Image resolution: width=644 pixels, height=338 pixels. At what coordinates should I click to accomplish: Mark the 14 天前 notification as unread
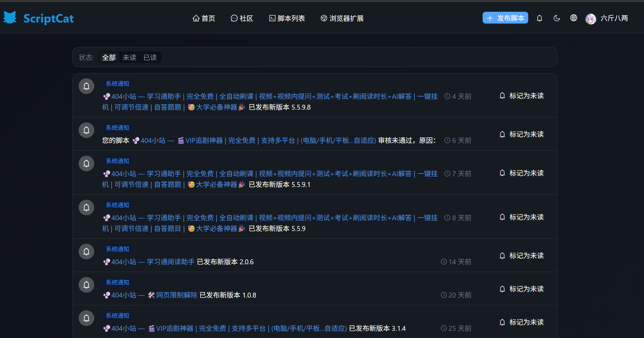tap(521, 255)
